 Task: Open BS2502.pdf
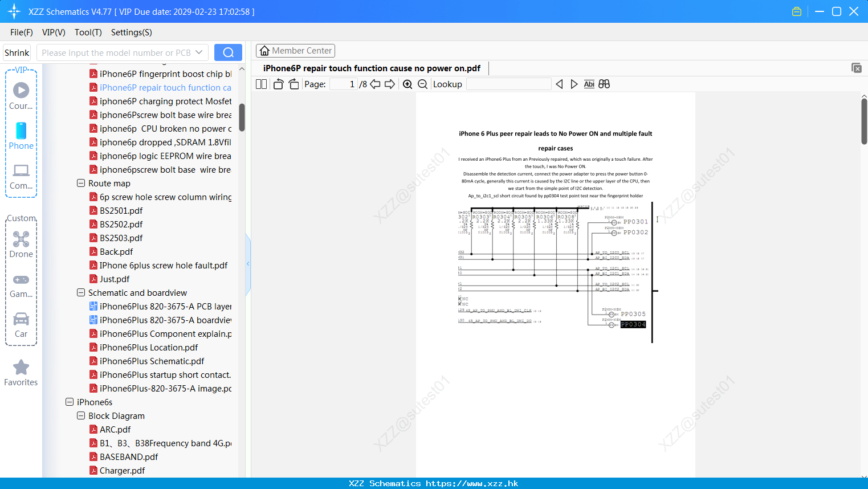pyautogui.click(x=116, y=224)
